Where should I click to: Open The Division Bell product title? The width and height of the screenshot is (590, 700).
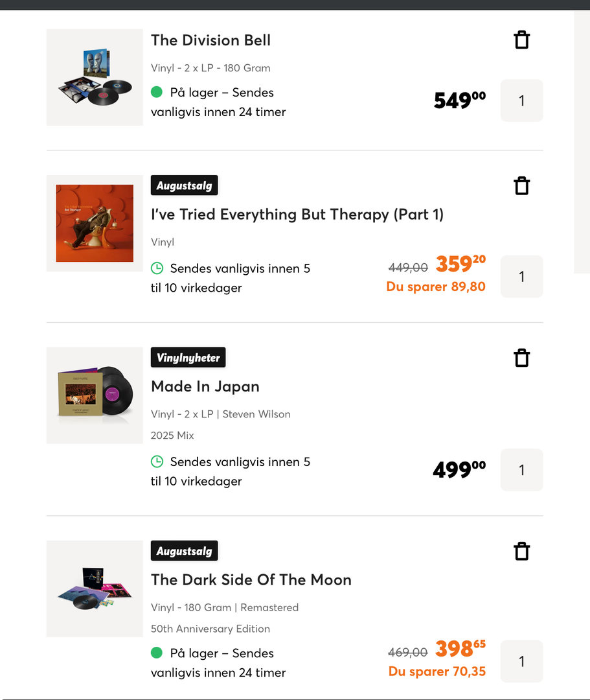click(210, 40)
